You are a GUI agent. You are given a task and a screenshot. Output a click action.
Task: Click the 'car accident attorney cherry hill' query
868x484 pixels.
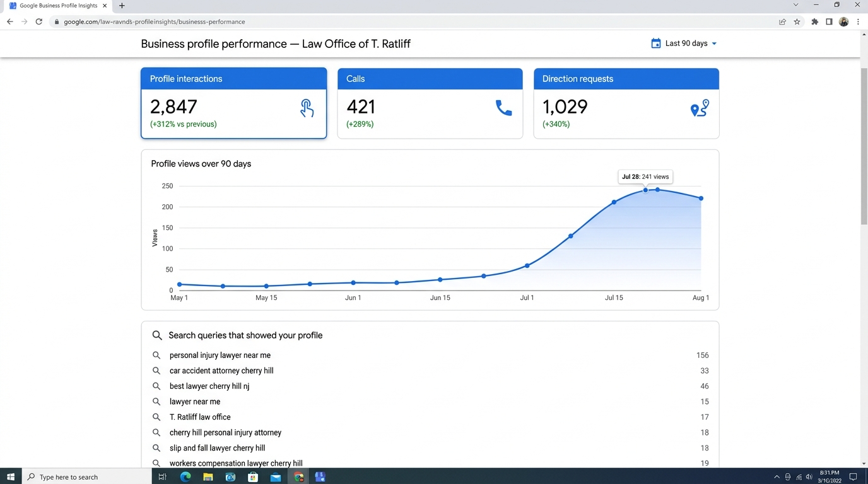coord(221,371)
